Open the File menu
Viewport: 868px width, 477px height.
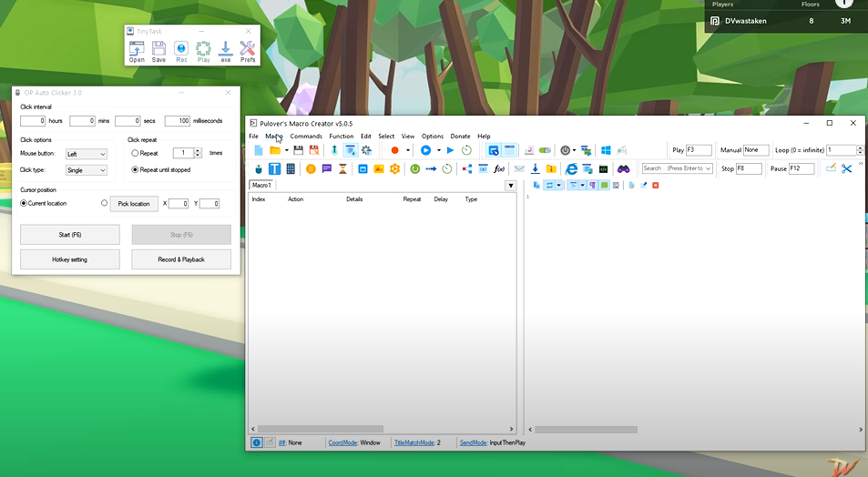tap(253, 137)
